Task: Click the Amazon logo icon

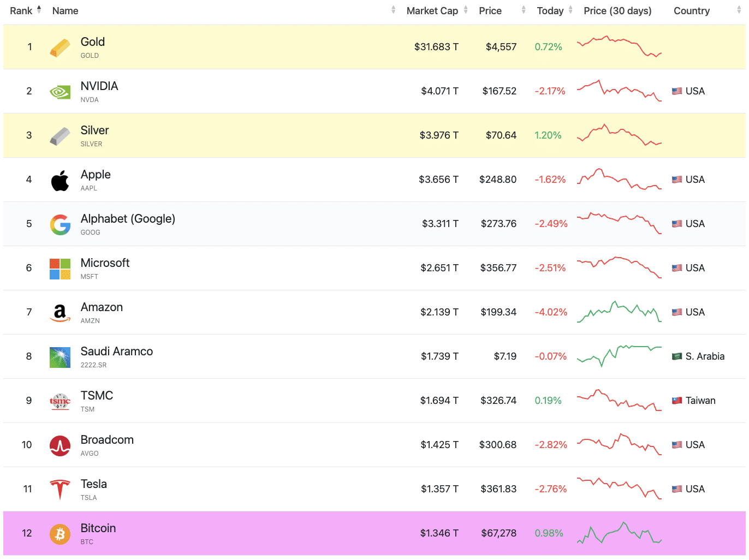Action: [60, 313]
